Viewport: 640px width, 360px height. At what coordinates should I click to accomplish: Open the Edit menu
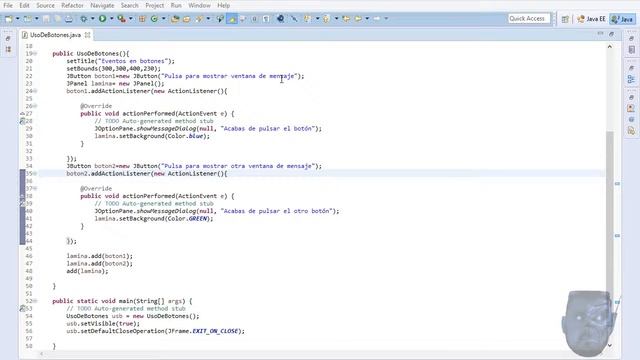click(x=24, y=6)
